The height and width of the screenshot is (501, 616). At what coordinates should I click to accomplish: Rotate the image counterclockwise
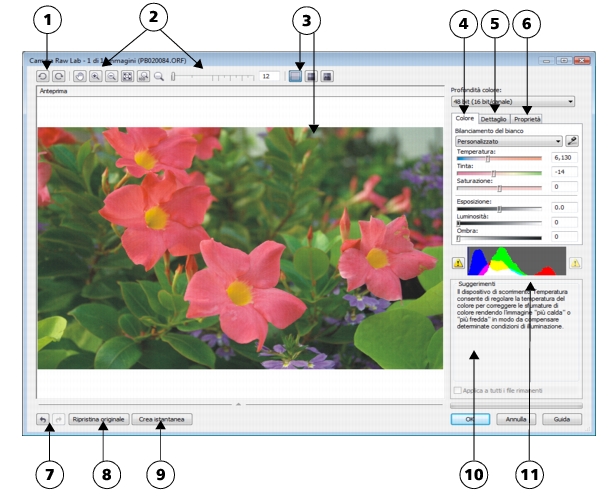[41, 75]
